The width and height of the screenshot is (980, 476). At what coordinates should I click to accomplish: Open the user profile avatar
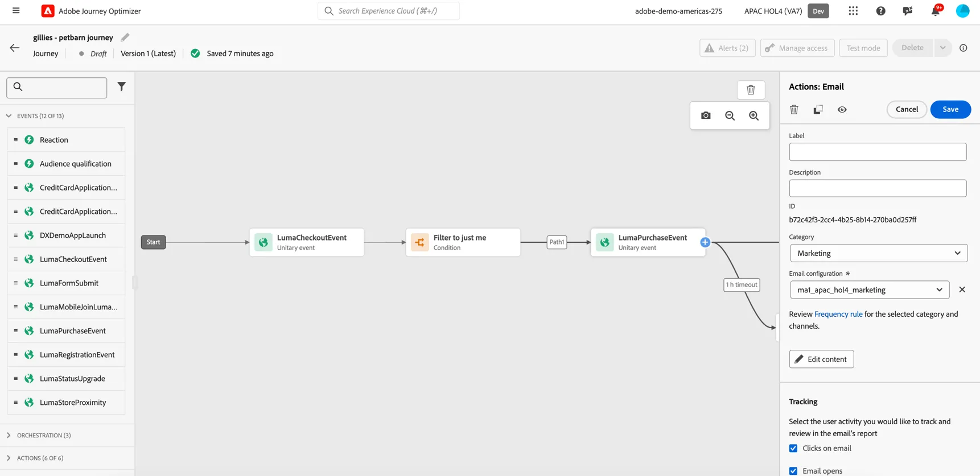pyautogui.click(x=962, y=11)
